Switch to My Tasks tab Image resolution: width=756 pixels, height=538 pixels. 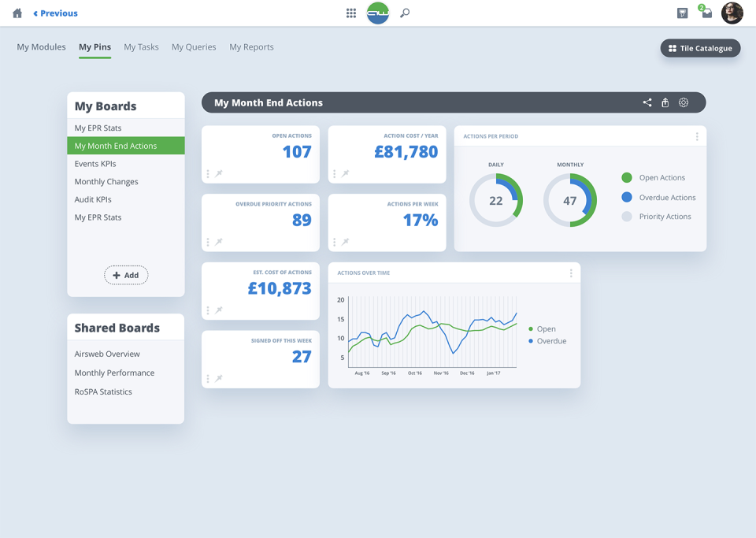141,47
